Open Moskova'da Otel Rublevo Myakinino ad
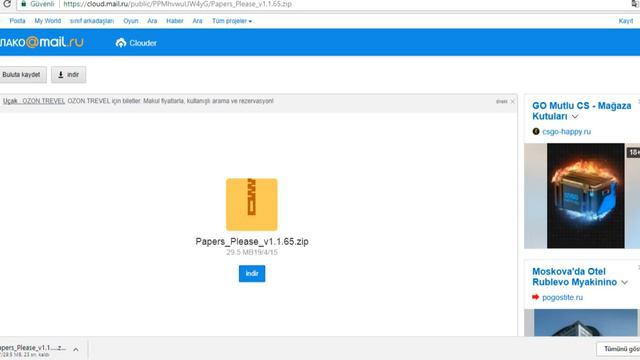640x360 pixels. 575,277
